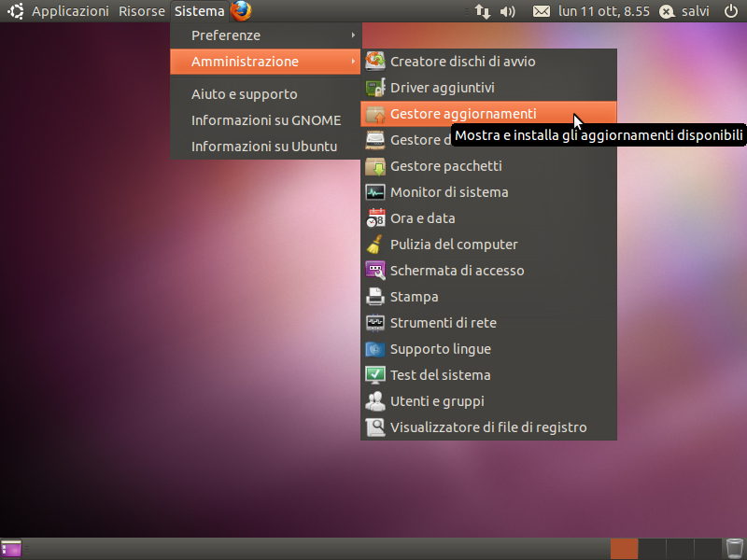Click the power shutdown icon

731,11
